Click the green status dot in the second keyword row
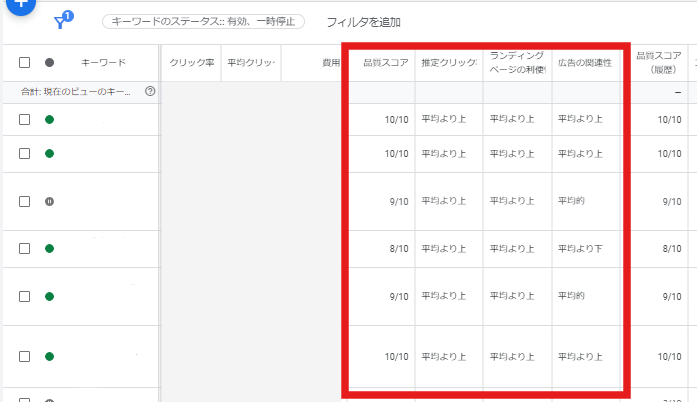This screenshot has width=697, height=402. point(49,154)
